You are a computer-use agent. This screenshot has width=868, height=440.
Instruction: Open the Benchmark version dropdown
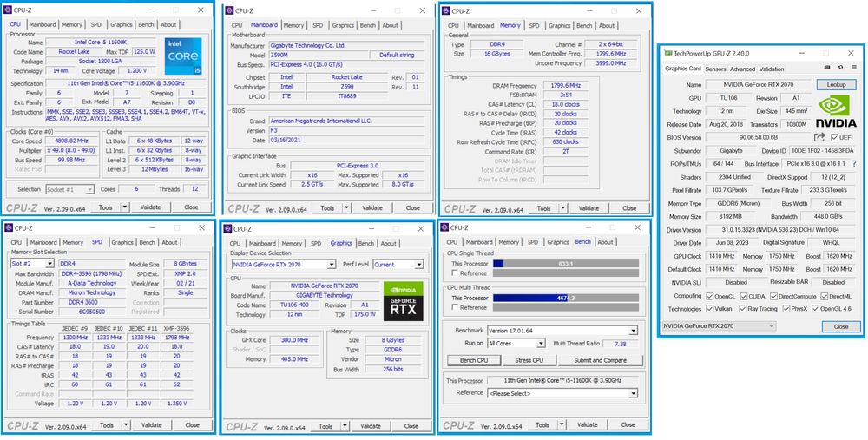633,331
